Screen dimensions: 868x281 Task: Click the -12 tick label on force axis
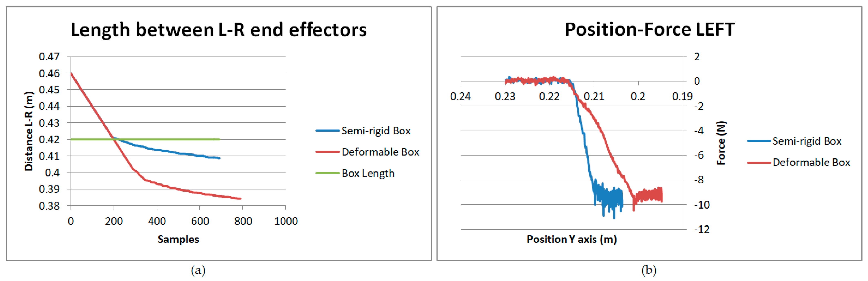coord(702,229)
